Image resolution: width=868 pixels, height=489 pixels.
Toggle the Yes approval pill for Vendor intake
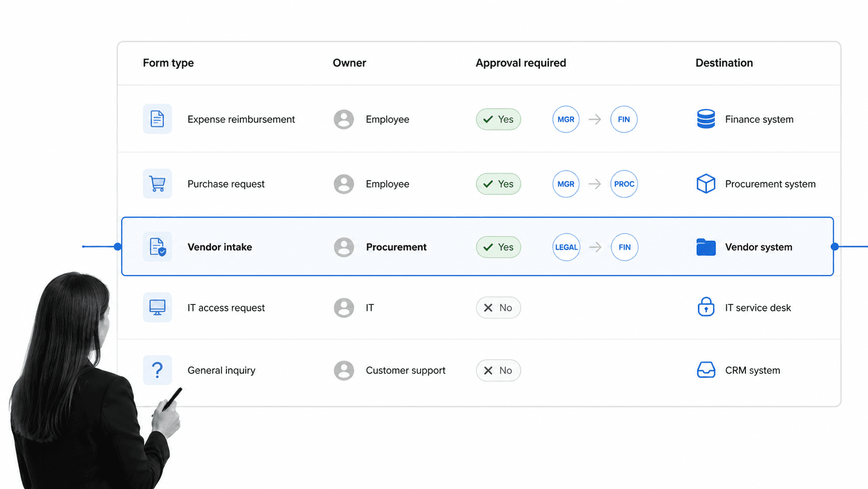(x=498, y=247)
